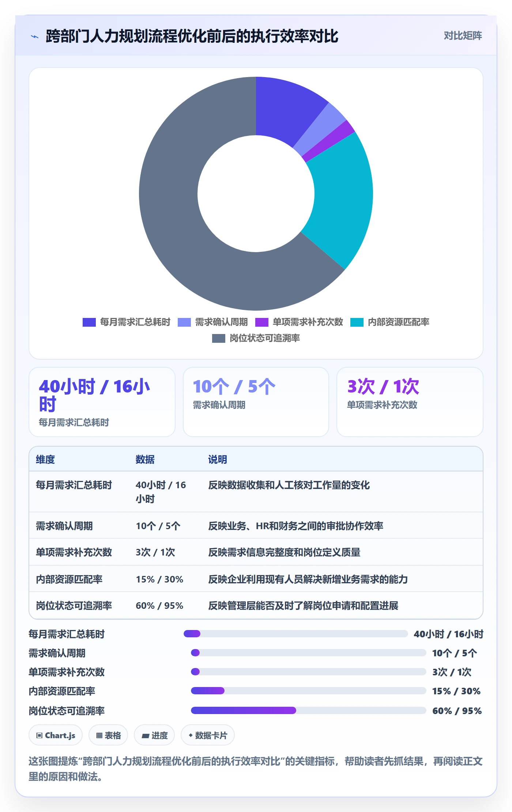The width and height of the screenshot is (512, 812).
Task: Click the chart title heading text
Action: coord(192,36)
